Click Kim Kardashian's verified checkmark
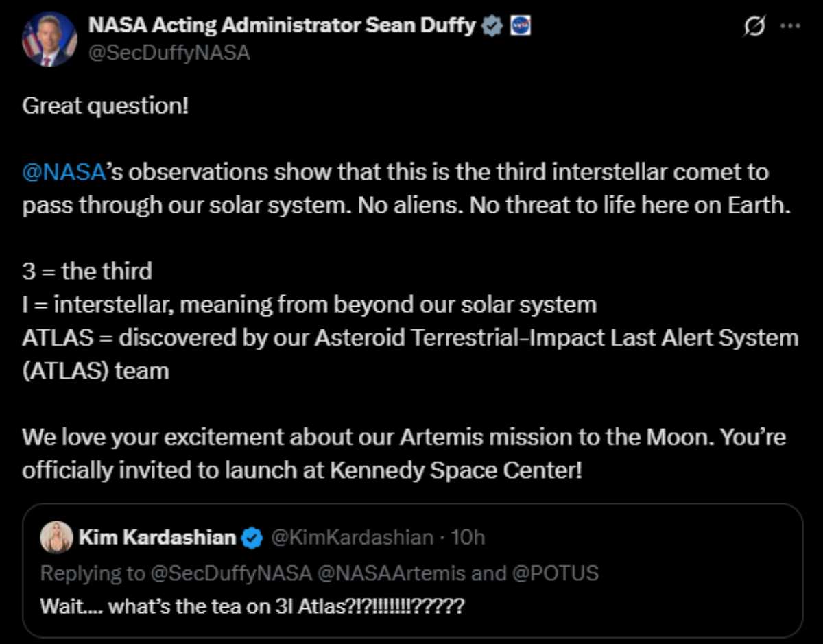823x644 pixels. (x=253, y=538)
